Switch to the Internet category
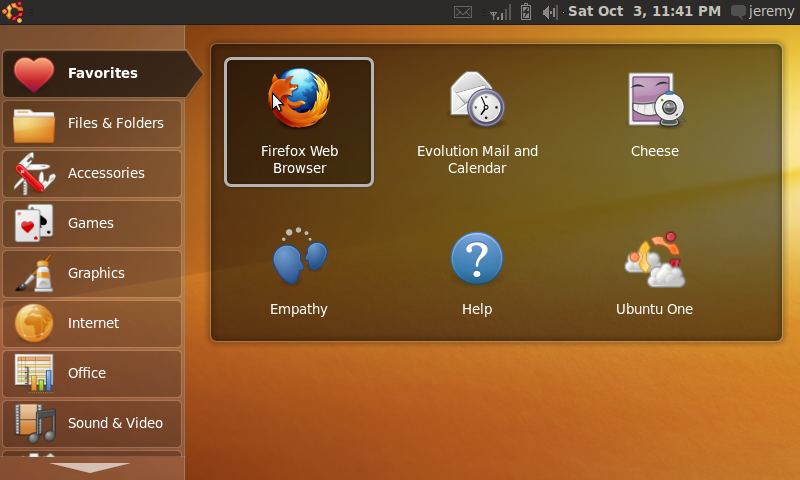Viewport: 800px width, 480px height. tap(92, 324)
